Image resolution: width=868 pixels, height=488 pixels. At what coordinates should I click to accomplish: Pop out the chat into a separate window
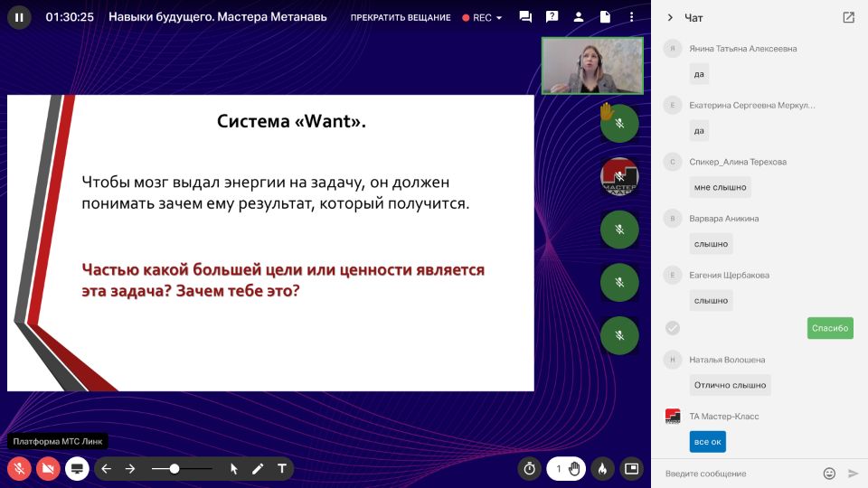[x=849, y=18]
